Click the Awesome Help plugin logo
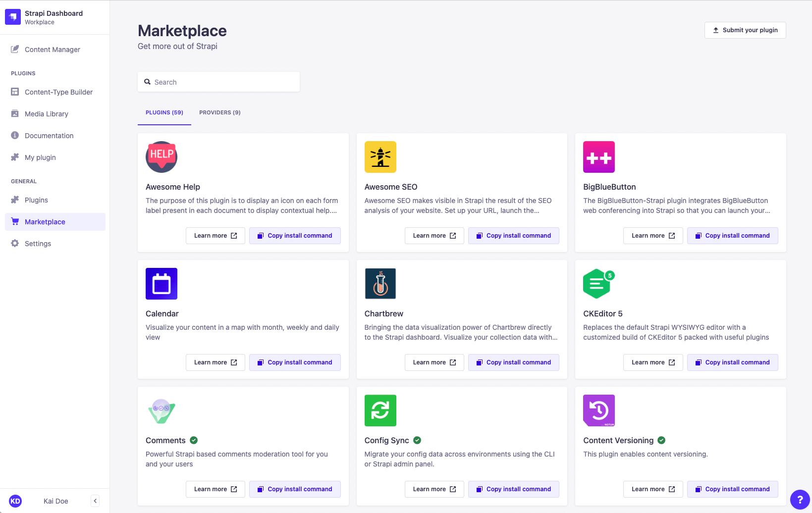Image resolution: width=812 pixels, height=513 pixels. tap(162, 157)
